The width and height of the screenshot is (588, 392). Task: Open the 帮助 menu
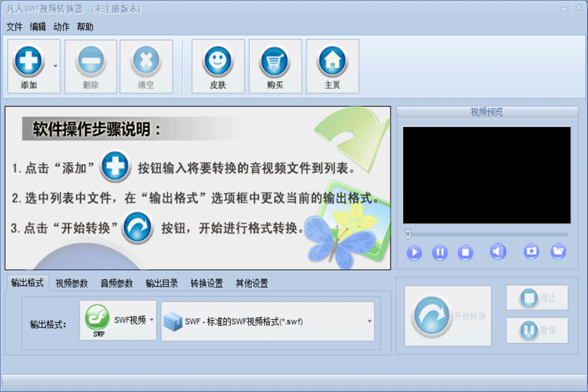point(85,27)
